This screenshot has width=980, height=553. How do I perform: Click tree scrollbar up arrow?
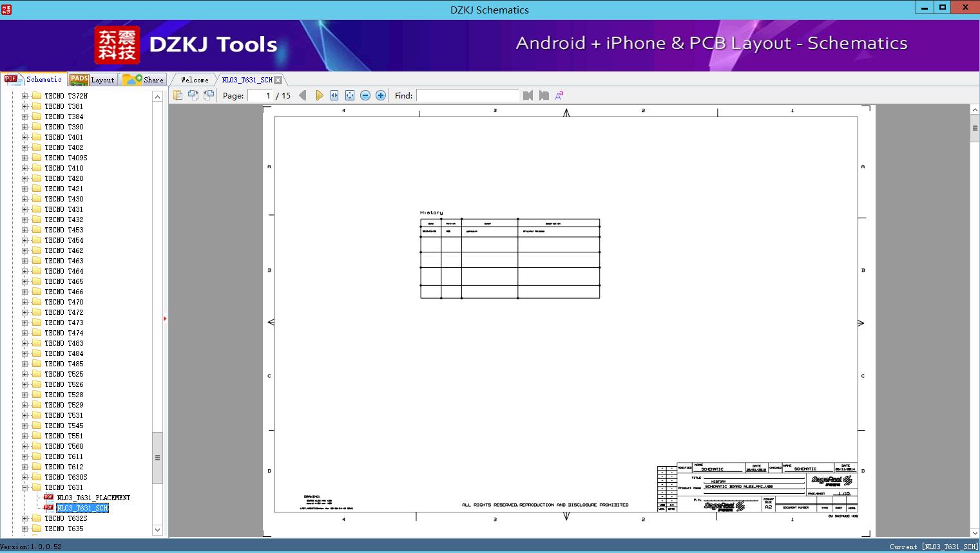tap(157, 97)
